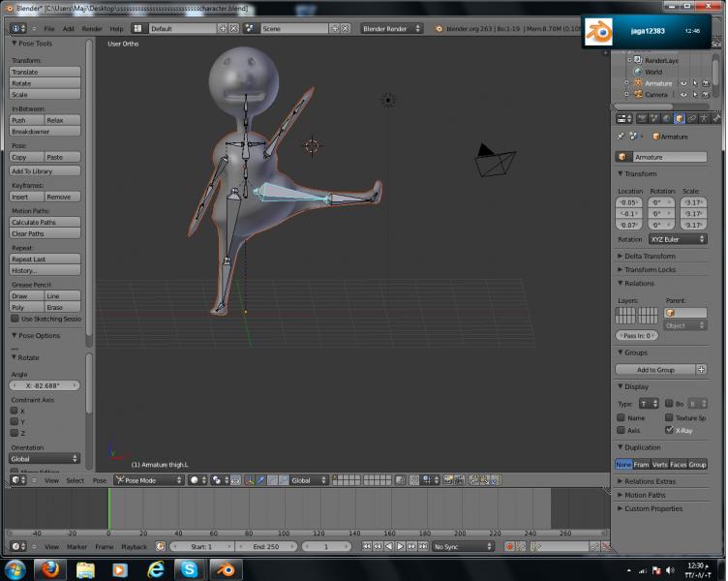Open the Render menu

(x=92, y=29)
